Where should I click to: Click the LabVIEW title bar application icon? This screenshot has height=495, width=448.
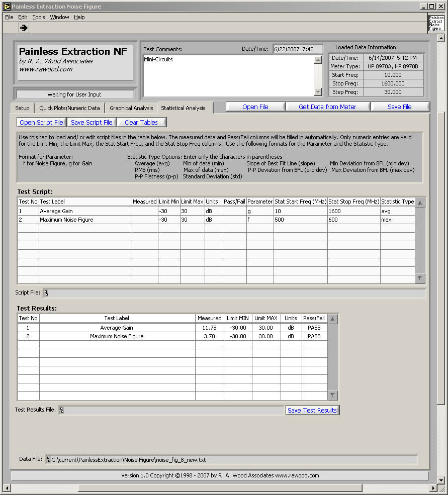point(6,7)
